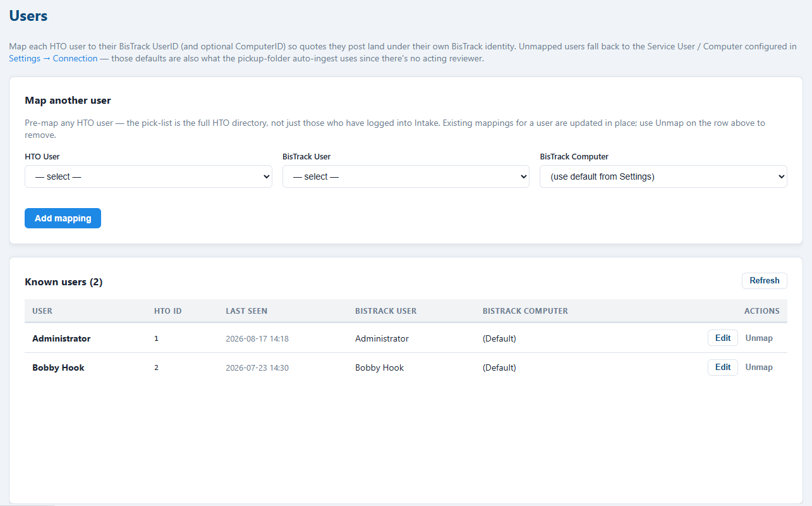This screenshot has height=506, width=812.
Task: Unmap the Bobby Hook user
Action: pyautogui.click(x=759, y=367)
